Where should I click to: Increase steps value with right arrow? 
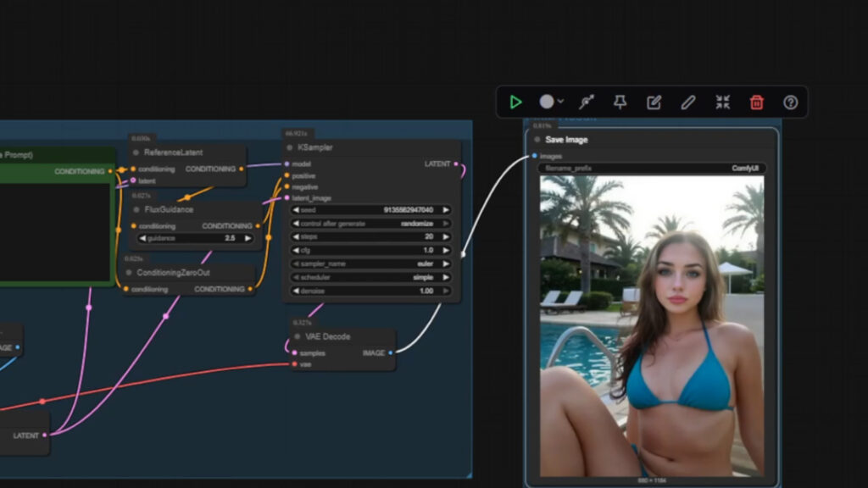click(446, 237)
